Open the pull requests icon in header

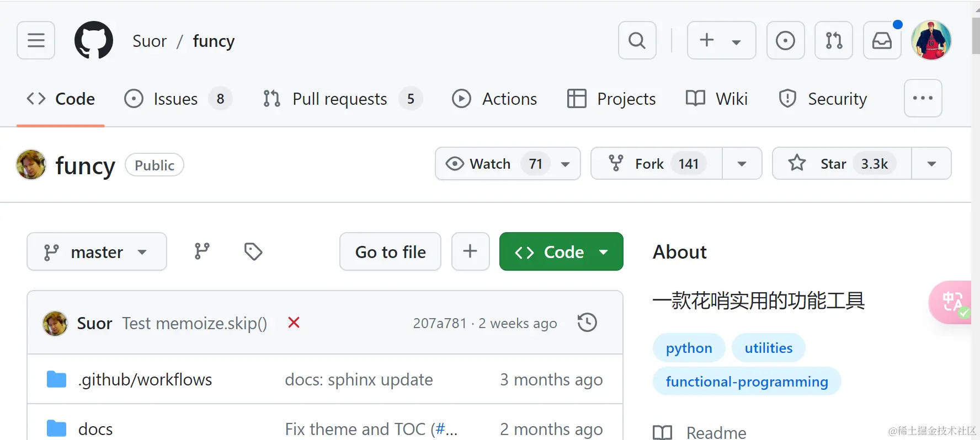click(834, 40)
